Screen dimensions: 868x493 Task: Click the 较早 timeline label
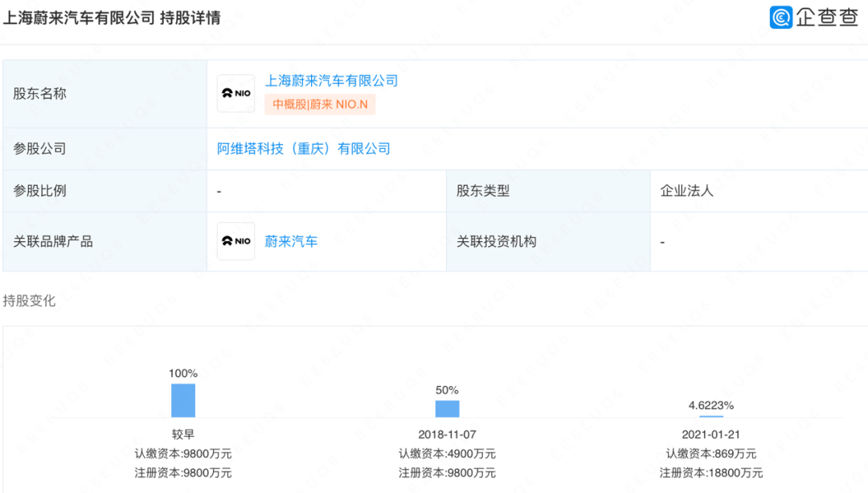click(x=183, y=434)
